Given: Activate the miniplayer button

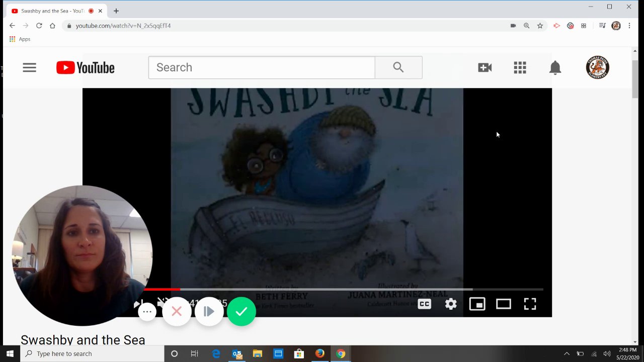Looking at the screenshot, I should click(x=477, y=304).
